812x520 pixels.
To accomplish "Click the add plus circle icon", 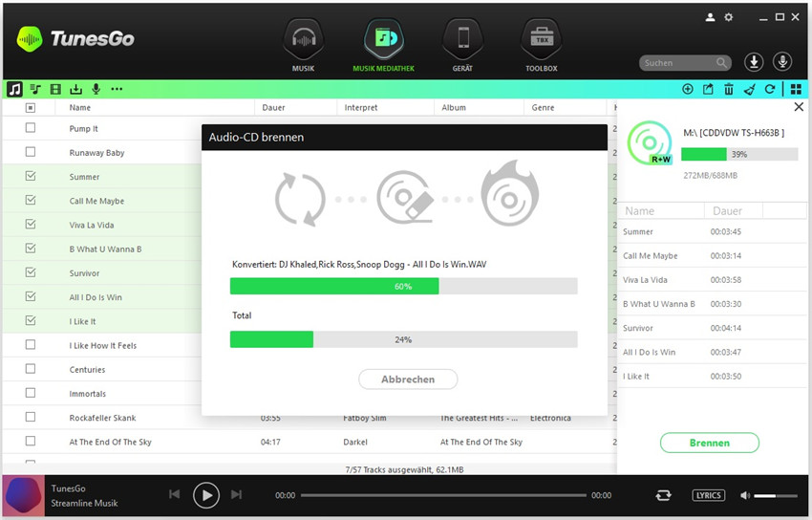I will (688, 89).
